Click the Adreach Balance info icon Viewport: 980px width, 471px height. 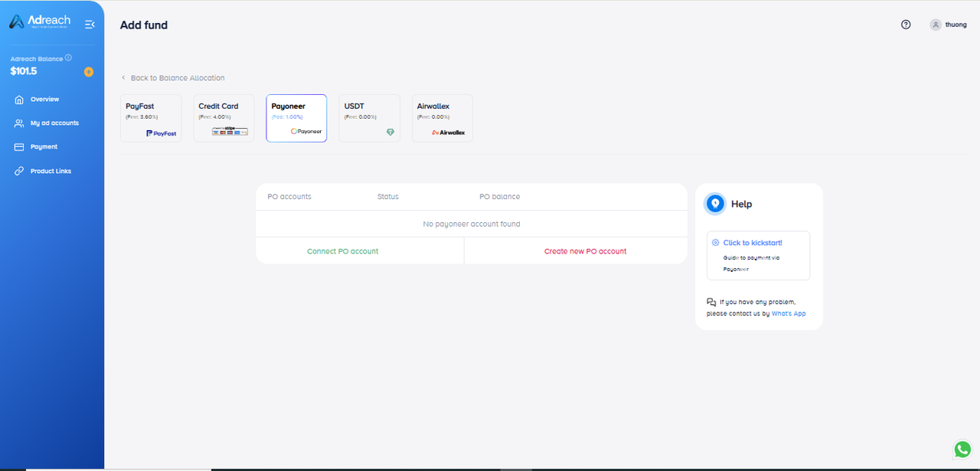[x=69, y=58]
